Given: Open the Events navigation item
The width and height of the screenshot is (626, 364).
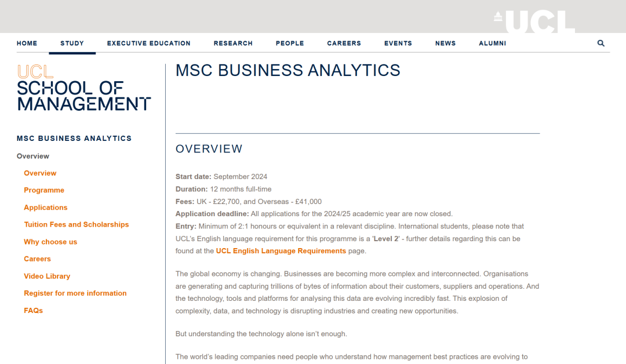Looking at the screenshot, I should tap(398, 43).
